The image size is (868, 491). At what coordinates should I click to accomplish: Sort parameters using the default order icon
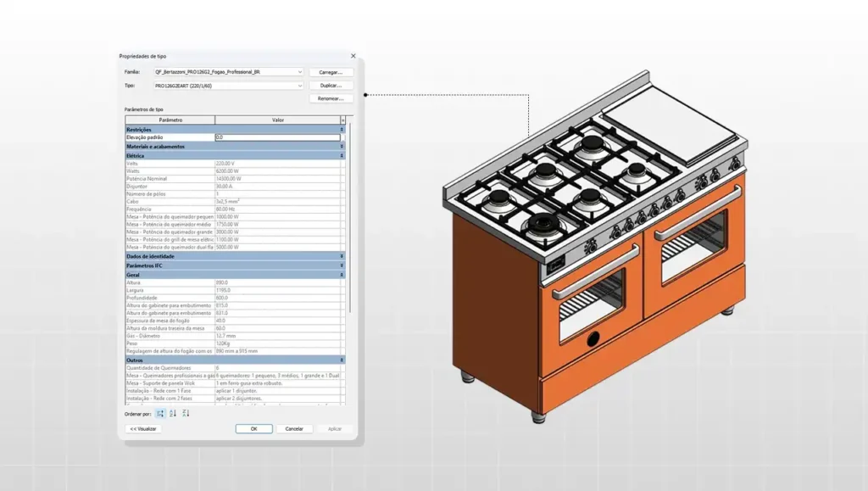click(159, 414)
